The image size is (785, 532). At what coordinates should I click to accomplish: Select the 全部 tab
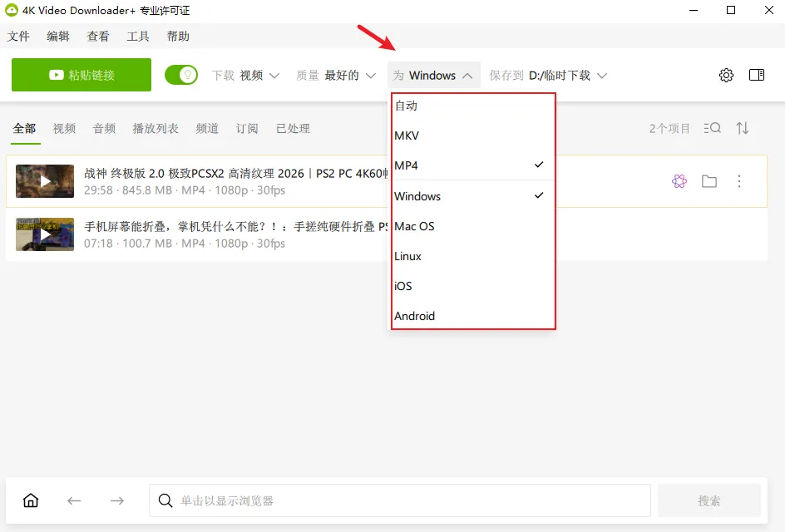[25, 129]
